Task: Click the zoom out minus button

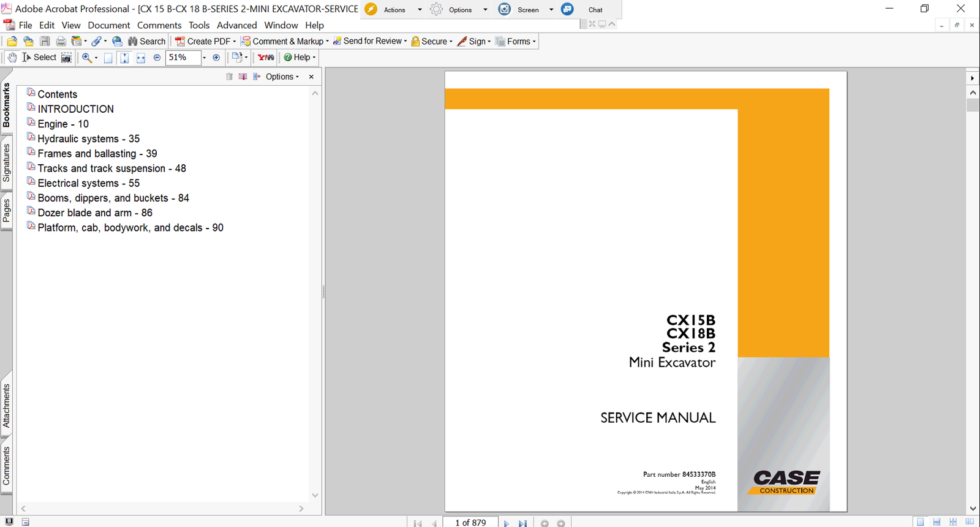Action: click(157, 58)
